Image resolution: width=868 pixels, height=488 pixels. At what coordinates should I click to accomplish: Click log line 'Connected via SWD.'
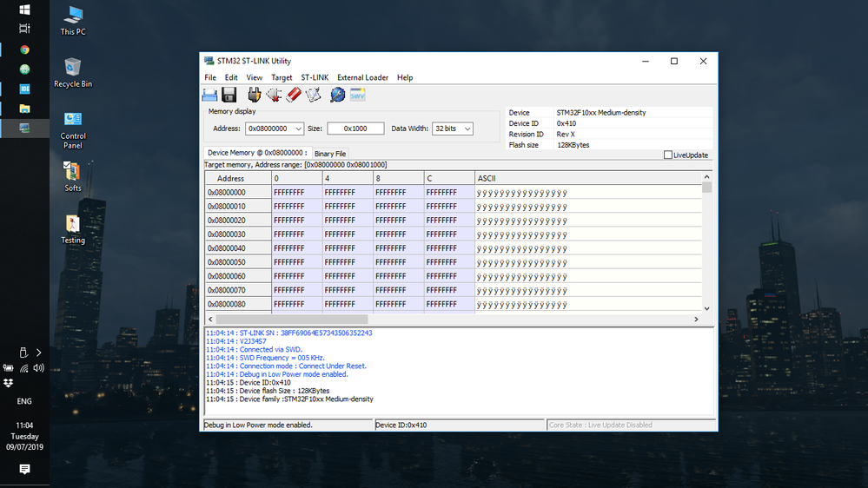tap(254, 350)
